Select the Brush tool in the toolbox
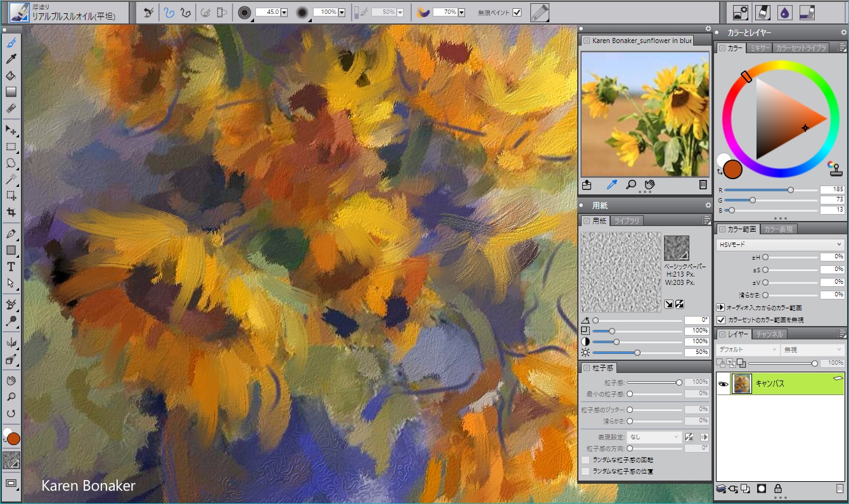The height and width of the screenshot is (504, 849). pos(11,43)
